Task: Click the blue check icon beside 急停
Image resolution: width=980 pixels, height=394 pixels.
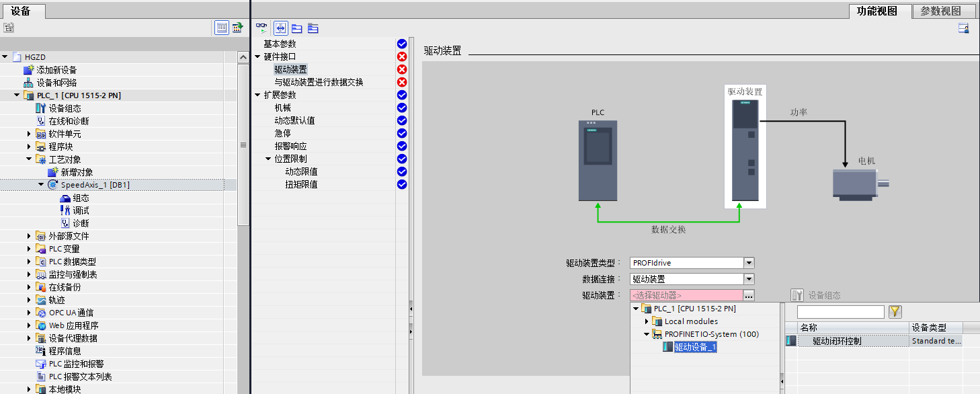Action: point(402,132)
